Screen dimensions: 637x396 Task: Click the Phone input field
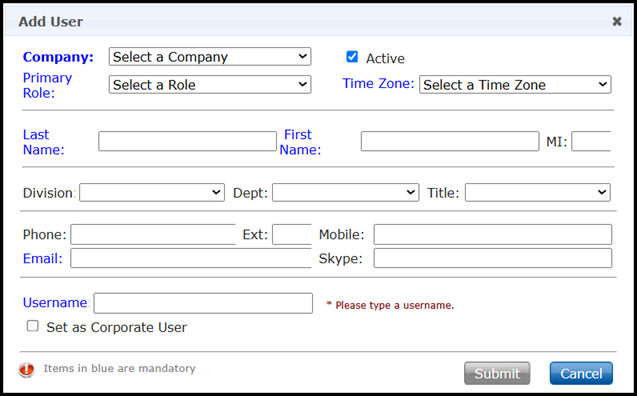tap(153, 234)
